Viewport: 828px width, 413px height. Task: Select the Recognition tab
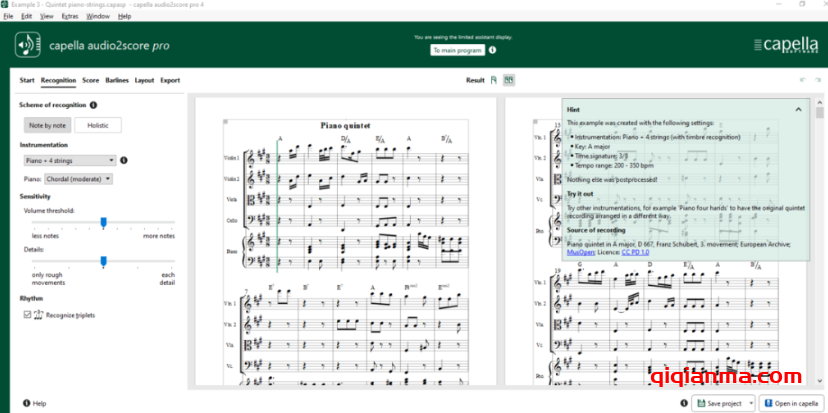click(59, 80)
